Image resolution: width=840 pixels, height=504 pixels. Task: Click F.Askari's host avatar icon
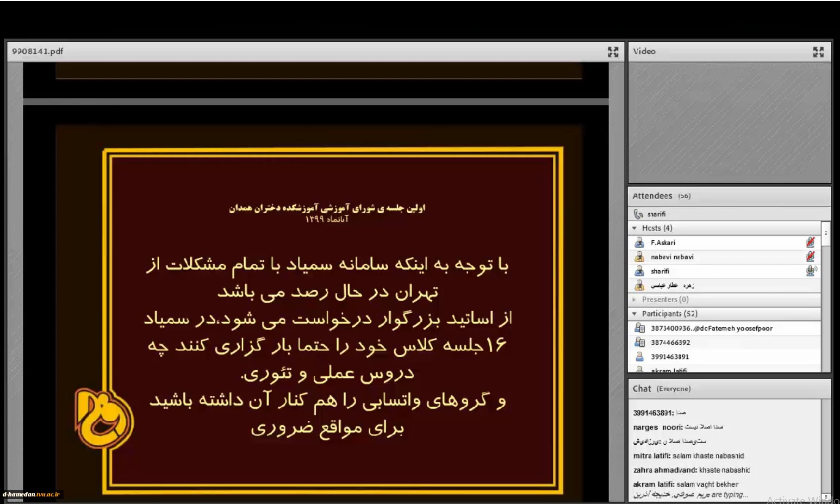[x=639, y=242]
